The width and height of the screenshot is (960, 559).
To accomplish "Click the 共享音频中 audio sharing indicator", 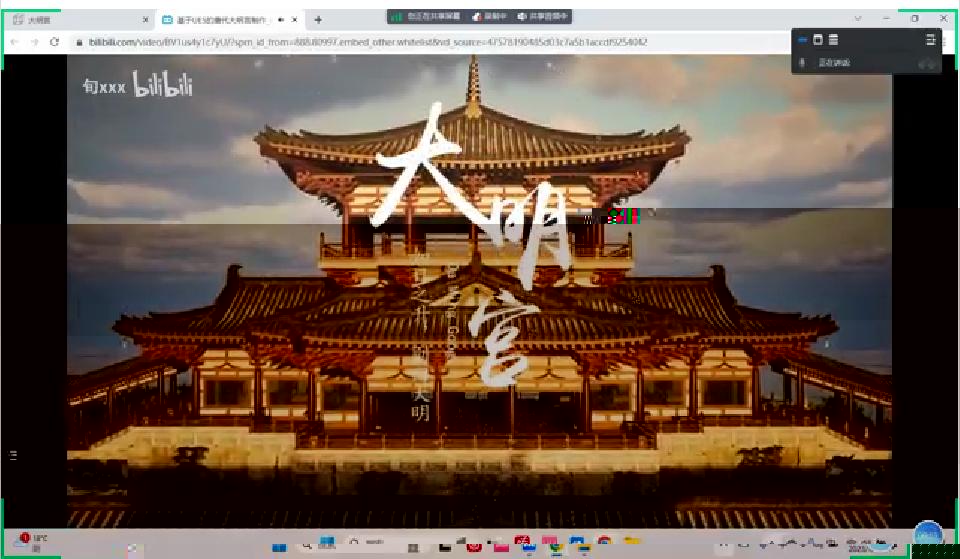I will [x=543, y=17].
